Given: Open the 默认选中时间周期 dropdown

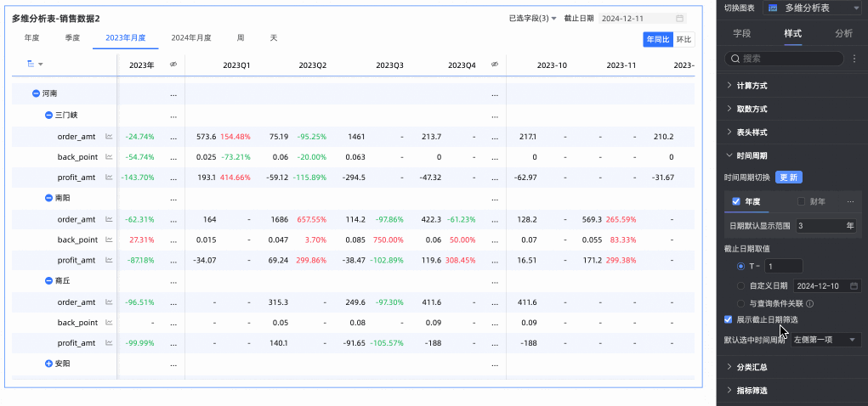Looking at the screenshot, I should click(825, 340).
